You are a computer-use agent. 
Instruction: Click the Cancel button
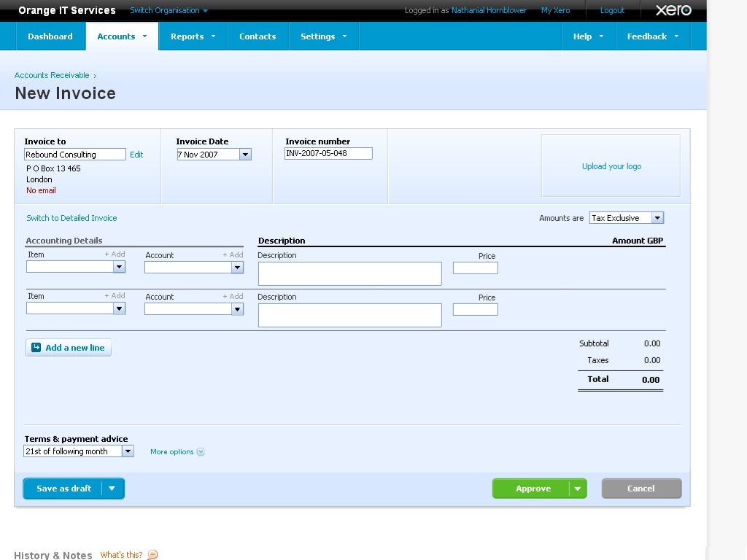641,489
